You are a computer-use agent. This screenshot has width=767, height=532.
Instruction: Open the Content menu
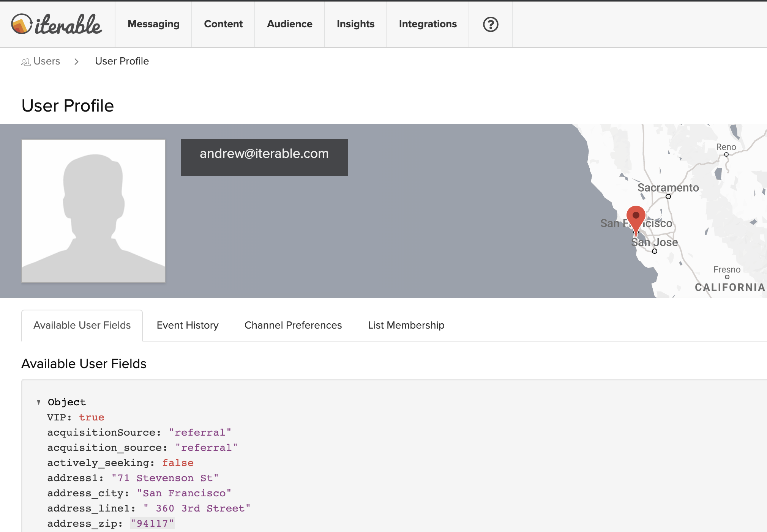[223, 24]
